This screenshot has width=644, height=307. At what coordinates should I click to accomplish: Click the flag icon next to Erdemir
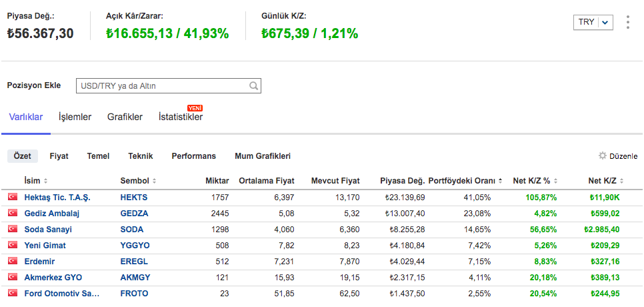click(12, 262)
